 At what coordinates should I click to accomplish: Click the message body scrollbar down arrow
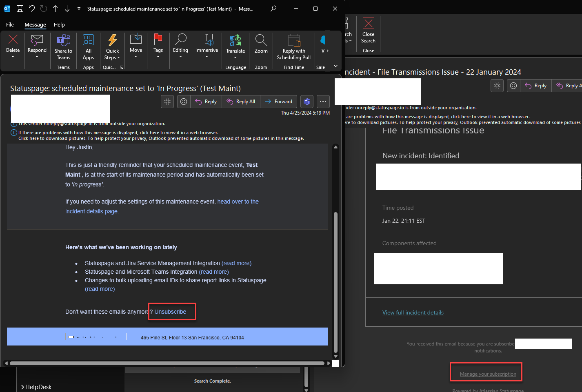335,356
